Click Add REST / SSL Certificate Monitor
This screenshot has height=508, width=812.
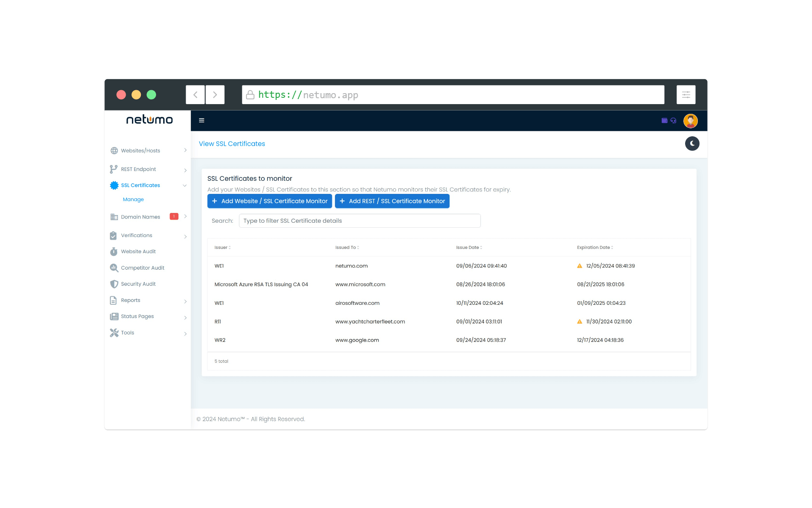pyautogui.click(x=392, y=201)
